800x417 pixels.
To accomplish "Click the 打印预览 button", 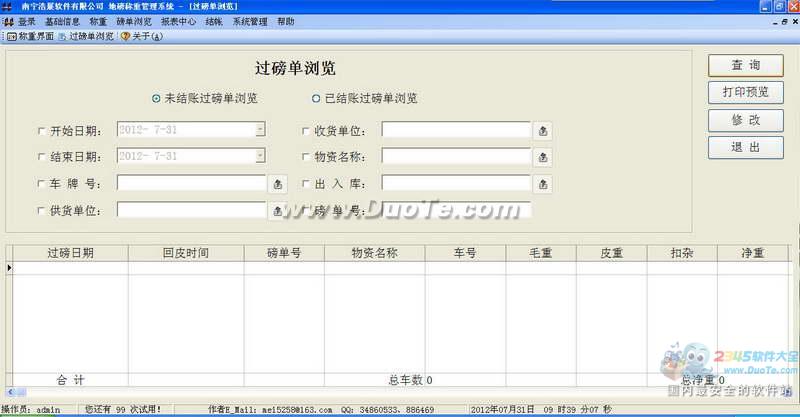I will (x=745, y=92).
